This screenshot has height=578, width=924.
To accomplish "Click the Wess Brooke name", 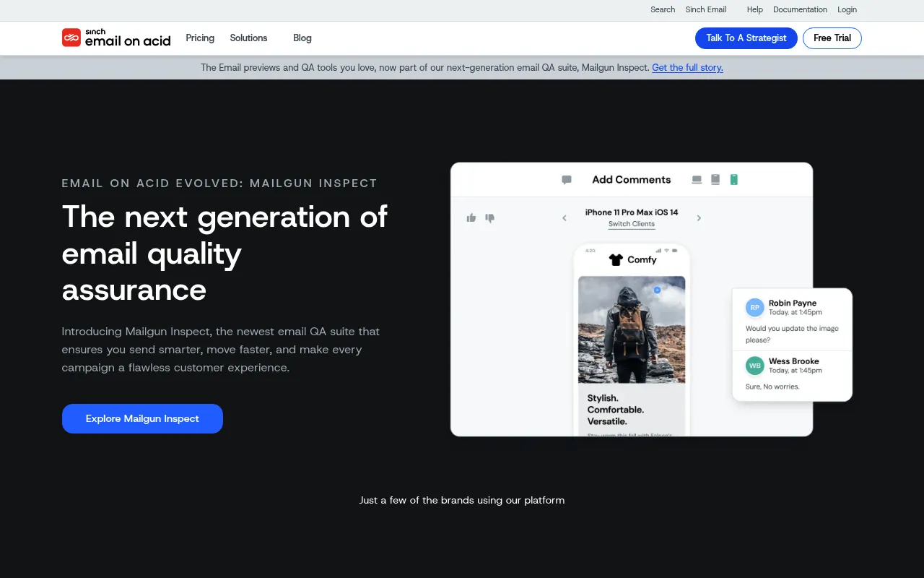I will click(794, 361).
